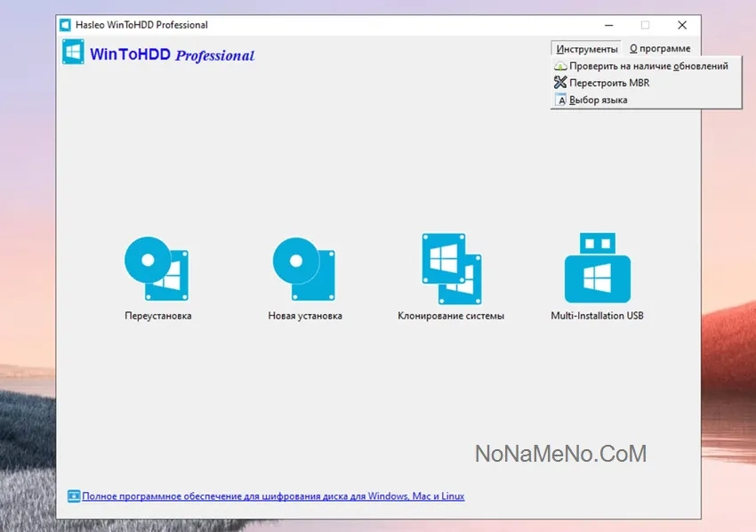Click the WinToHDD logo in the header

(x=73, y=53)
